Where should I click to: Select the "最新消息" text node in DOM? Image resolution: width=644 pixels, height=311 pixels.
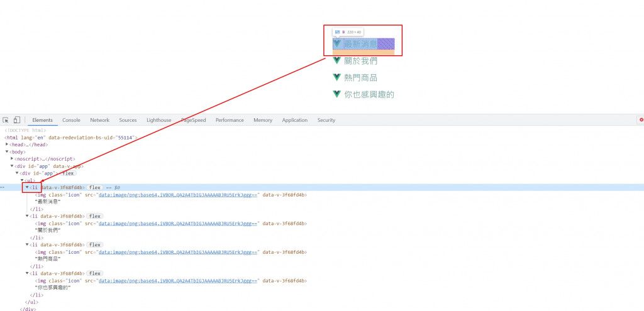coord(48,202)
